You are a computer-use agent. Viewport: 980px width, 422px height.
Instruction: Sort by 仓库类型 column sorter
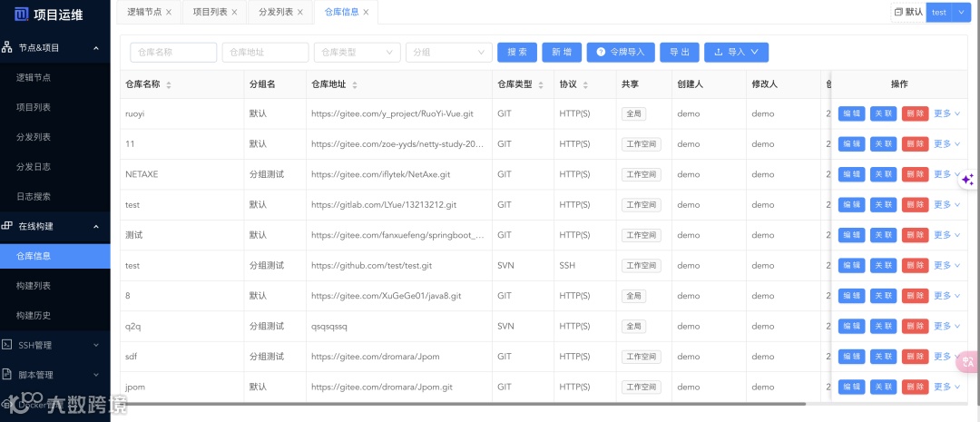click(x=541, y=85)
